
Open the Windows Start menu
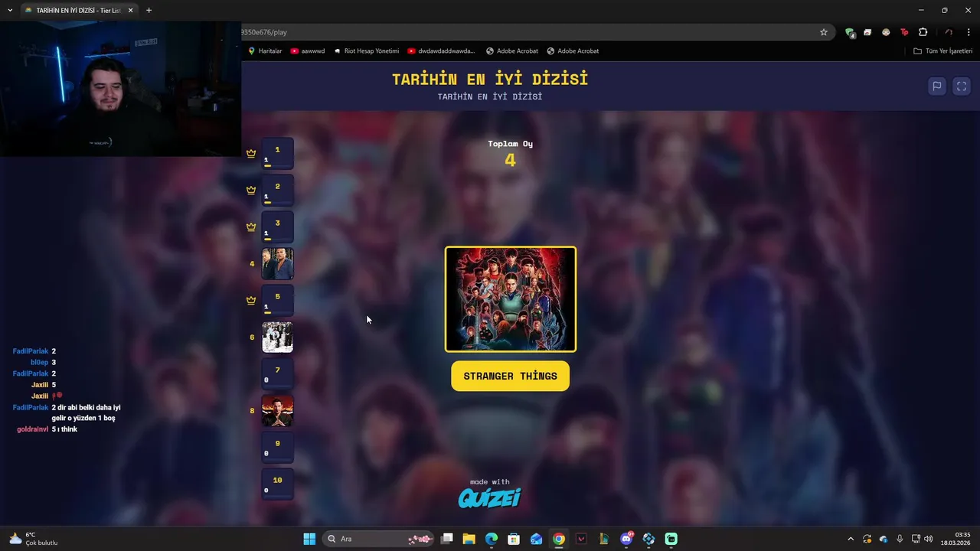309,539
